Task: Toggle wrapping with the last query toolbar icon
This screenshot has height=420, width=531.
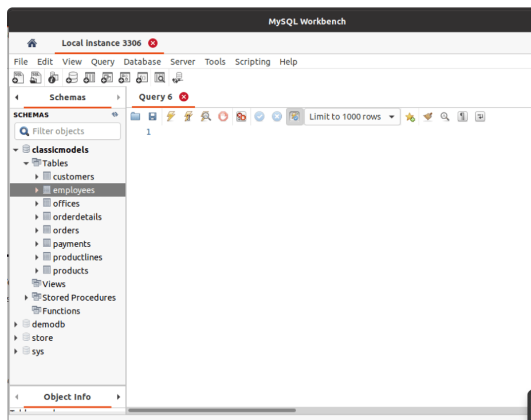Action: coord(479,116)
